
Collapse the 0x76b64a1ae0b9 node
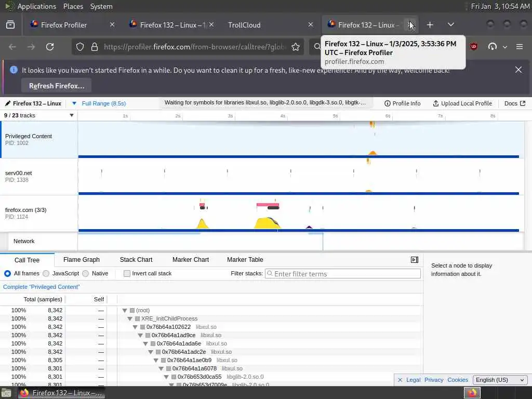[x=156, y=361]
